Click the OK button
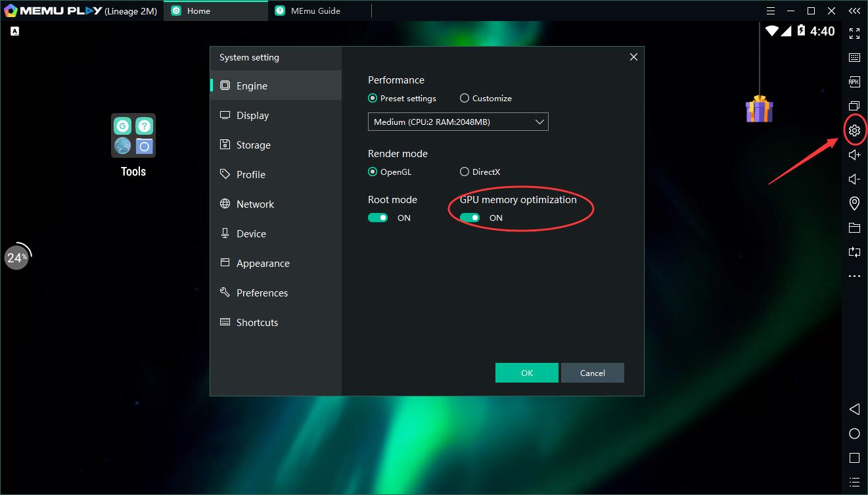868x495 pixels. click(527, 373)
